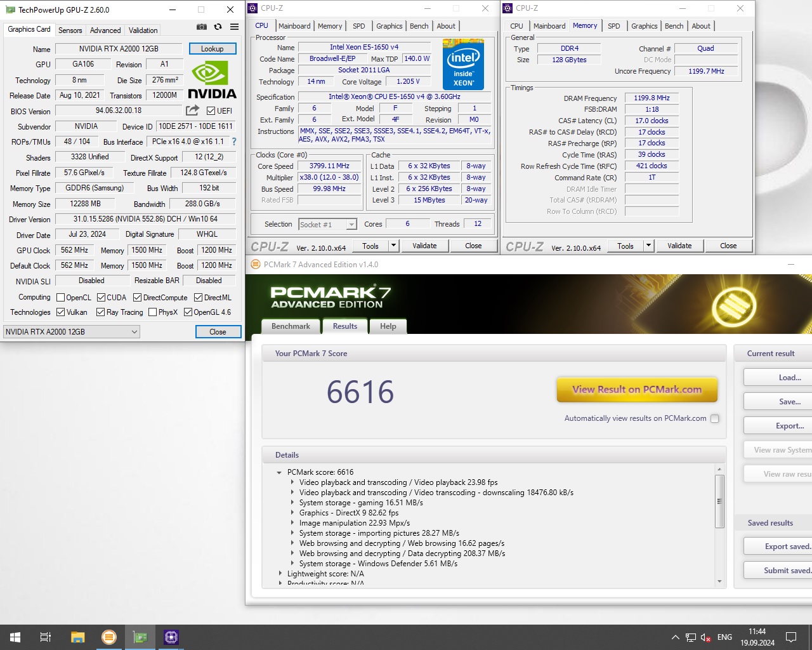This screenshot has width=812, height=650.
Task: Click the Details list scrollbar thumb
Action: pyautogui.click(x=719, y=501)
